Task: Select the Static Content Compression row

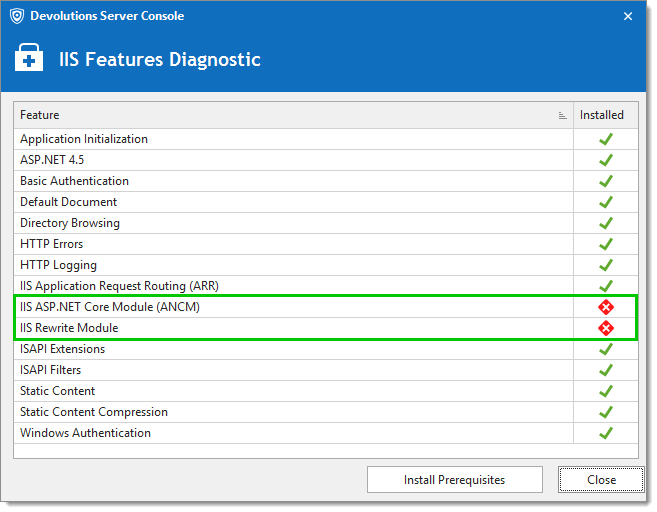Action: point(326,412)
